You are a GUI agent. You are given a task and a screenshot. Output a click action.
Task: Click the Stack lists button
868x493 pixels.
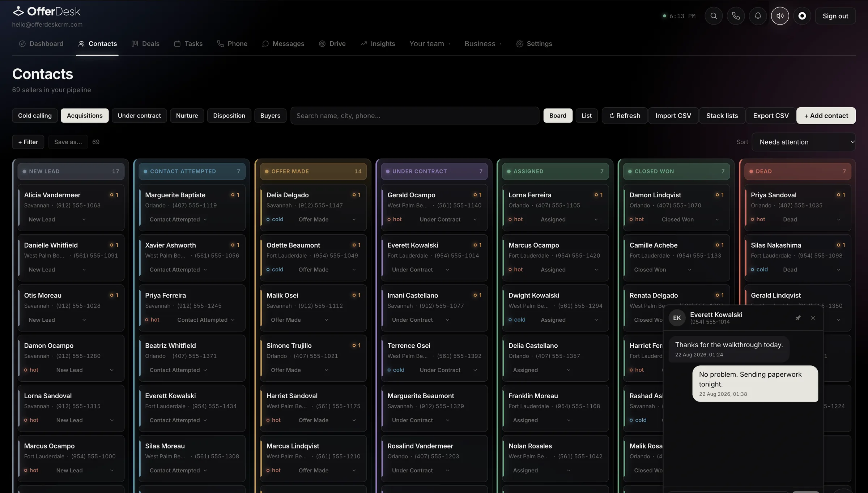point(722,116)
